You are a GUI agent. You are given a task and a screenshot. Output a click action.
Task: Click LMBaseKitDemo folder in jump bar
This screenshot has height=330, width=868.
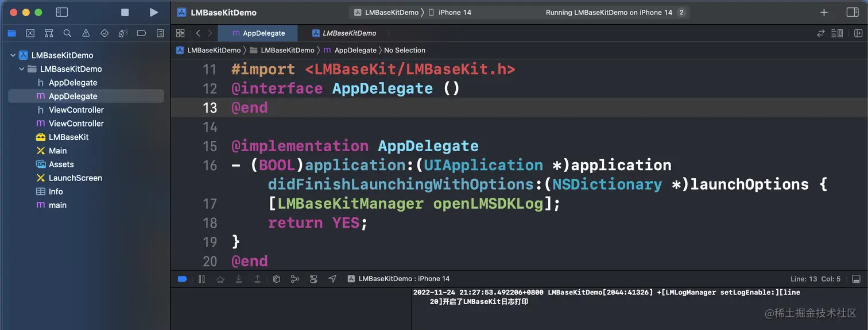[x=282, y=50]
